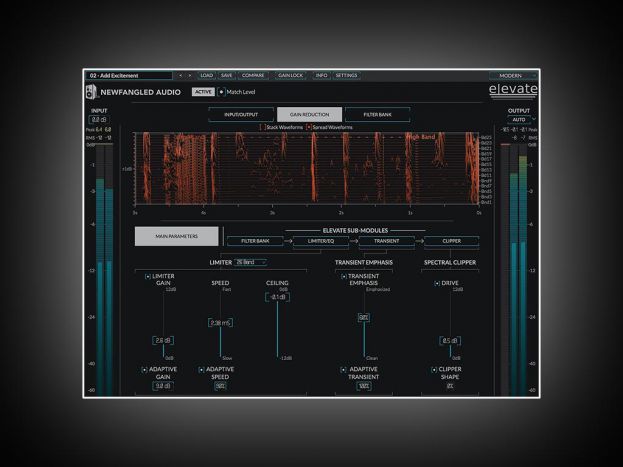Click the Limiter Gain slider handle
Viewport: 623px width, 467px height.
pyautogui.click(x=163, y=341)
